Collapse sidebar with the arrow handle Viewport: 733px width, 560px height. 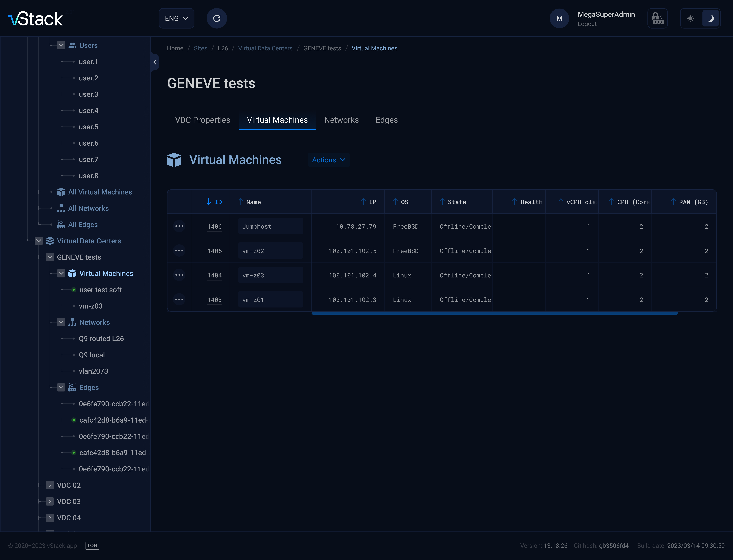click(155, 62)
